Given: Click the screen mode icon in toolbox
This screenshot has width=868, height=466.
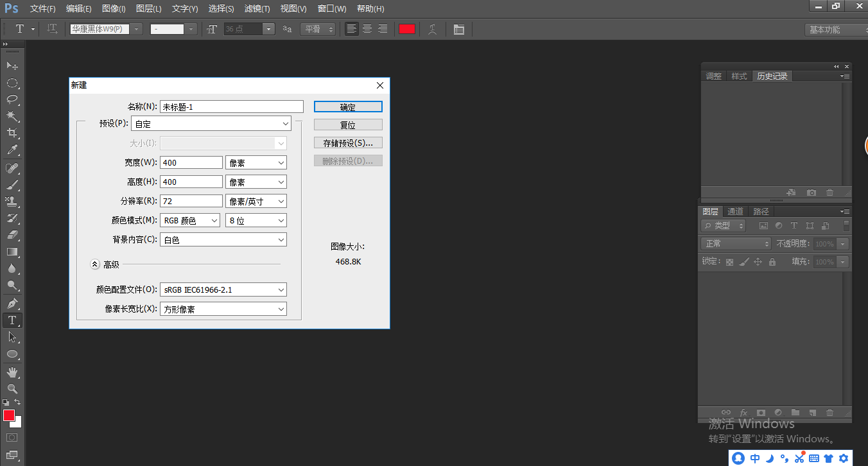Looking at the screenshot, I should click(x=12, y=456).
